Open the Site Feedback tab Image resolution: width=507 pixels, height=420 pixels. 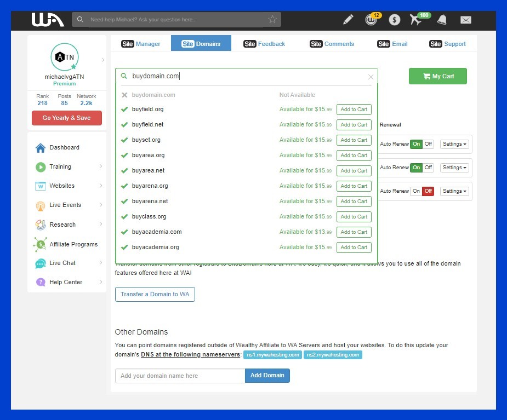(264, 44)
